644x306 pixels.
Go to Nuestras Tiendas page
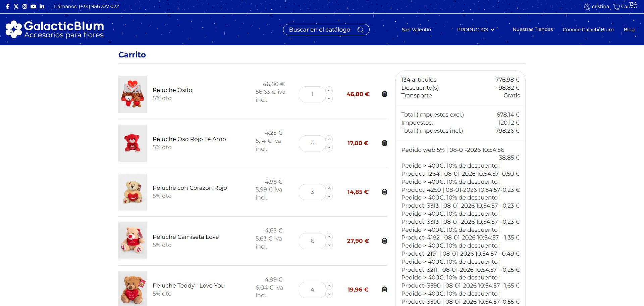pos(533,29)
